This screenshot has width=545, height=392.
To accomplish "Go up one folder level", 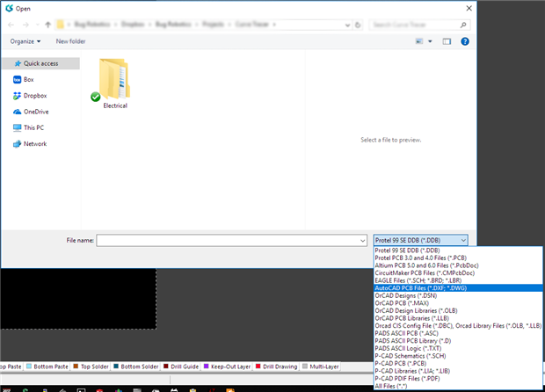I will pyautogui.click(x=48, y=25).
